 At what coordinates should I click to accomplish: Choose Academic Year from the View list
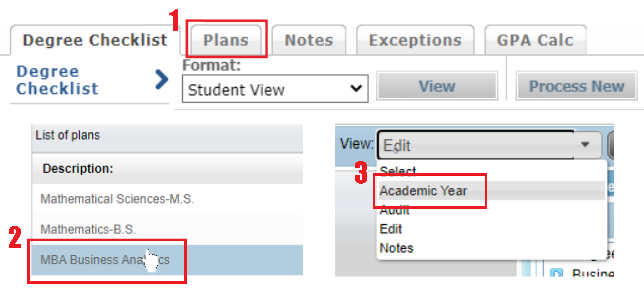tap(423, 191)
